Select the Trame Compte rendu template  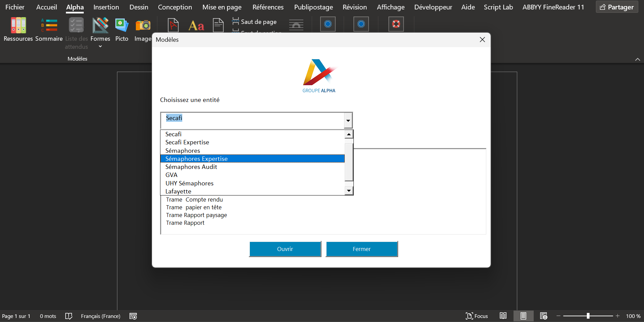pyautogui.click(x=194, y=200)
